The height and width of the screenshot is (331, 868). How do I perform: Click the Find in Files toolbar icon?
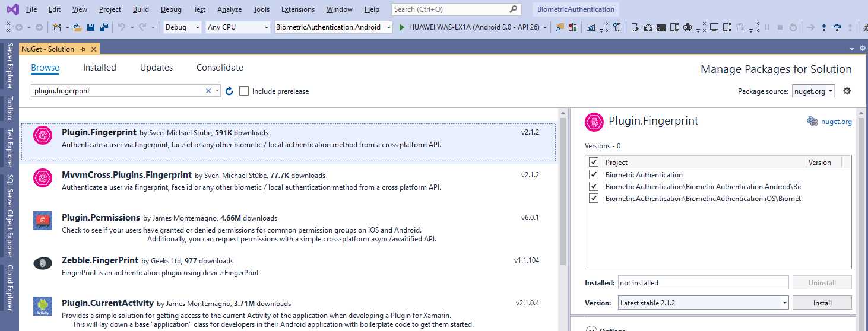(x=560, y=27)
